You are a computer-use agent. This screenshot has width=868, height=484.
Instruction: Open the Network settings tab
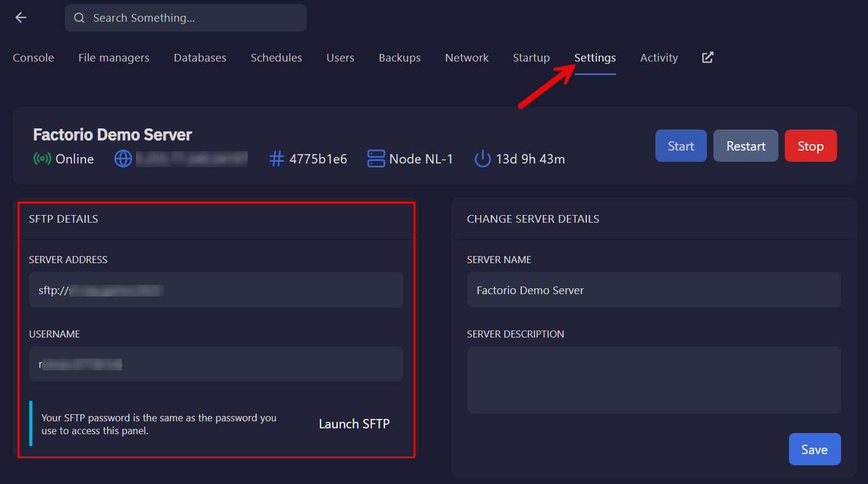click(466, 57)
